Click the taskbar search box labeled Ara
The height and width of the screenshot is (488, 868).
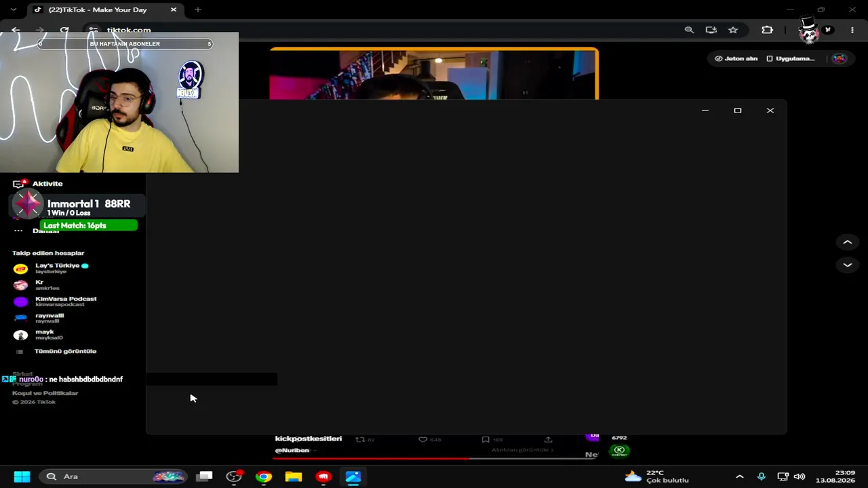click(x=113, y=476)
